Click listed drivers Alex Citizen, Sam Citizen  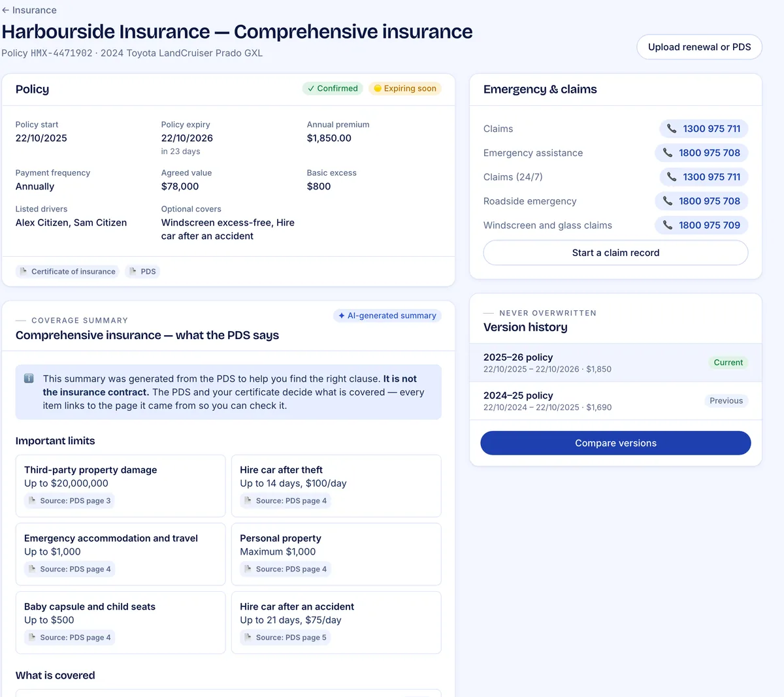click(71, 223)
